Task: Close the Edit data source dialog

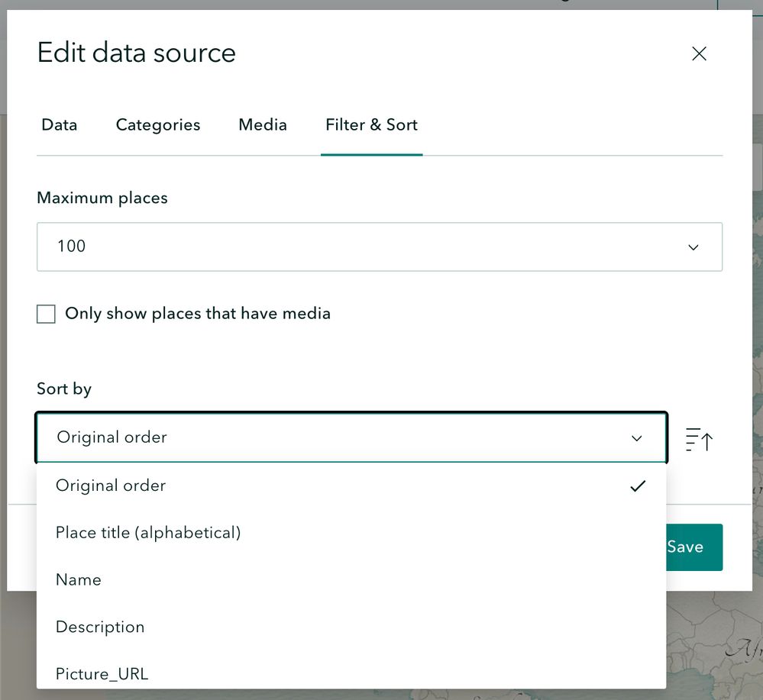Action: tap(699, 53)
